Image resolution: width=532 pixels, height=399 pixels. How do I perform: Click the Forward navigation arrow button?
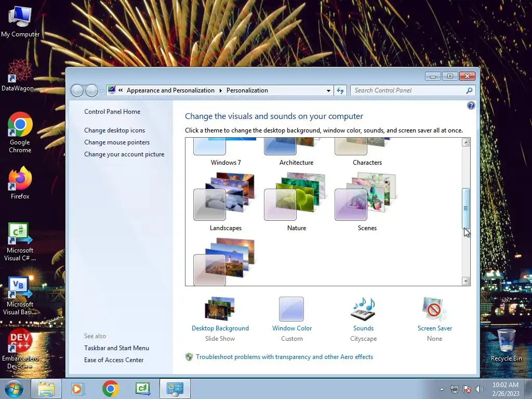[x=91, y=90]
